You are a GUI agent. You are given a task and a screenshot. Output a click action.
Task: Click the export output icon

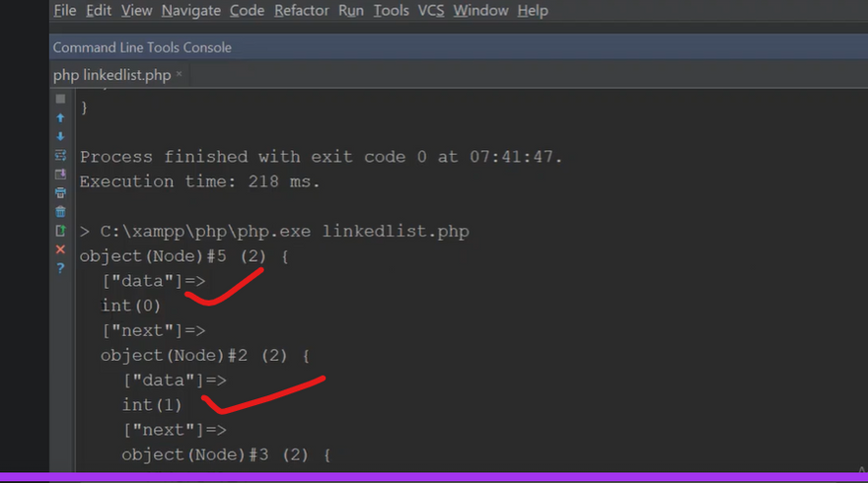(x=60, y=230)
